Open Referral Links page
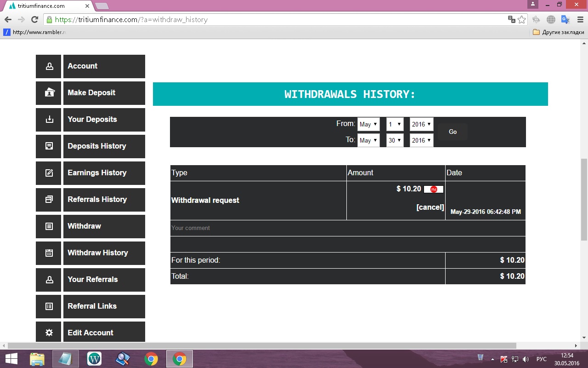This screenshot has height=368, width=588. (104, 306)
